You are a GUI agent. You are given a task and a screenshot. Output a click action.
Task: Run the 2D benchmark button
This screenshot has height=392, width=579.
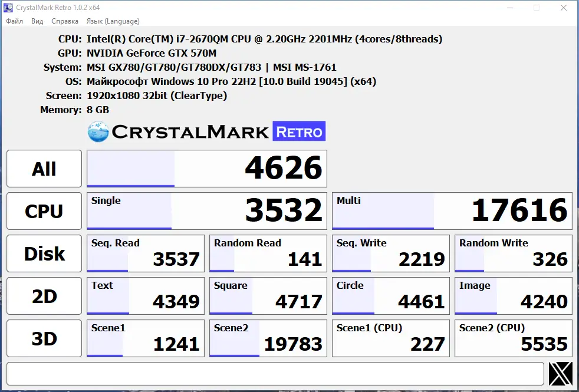(44, 296)
